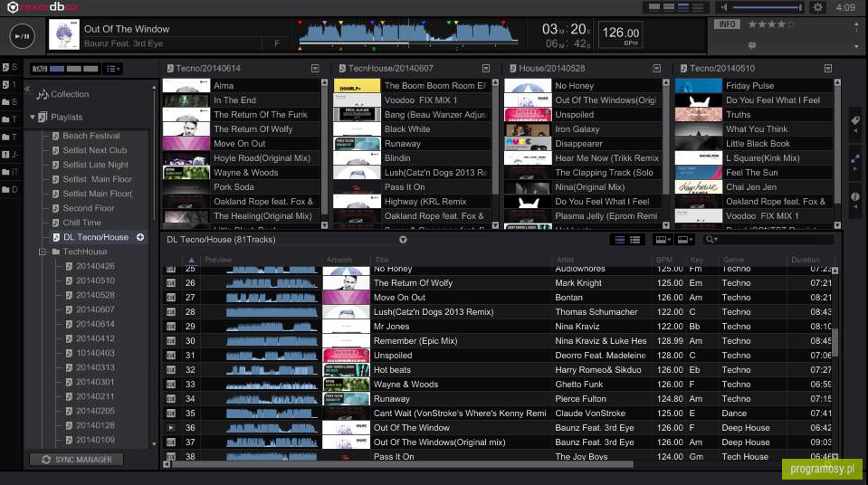Open the House/20140528 palette menu icon
868x485 pixels.
pos(656,68)
